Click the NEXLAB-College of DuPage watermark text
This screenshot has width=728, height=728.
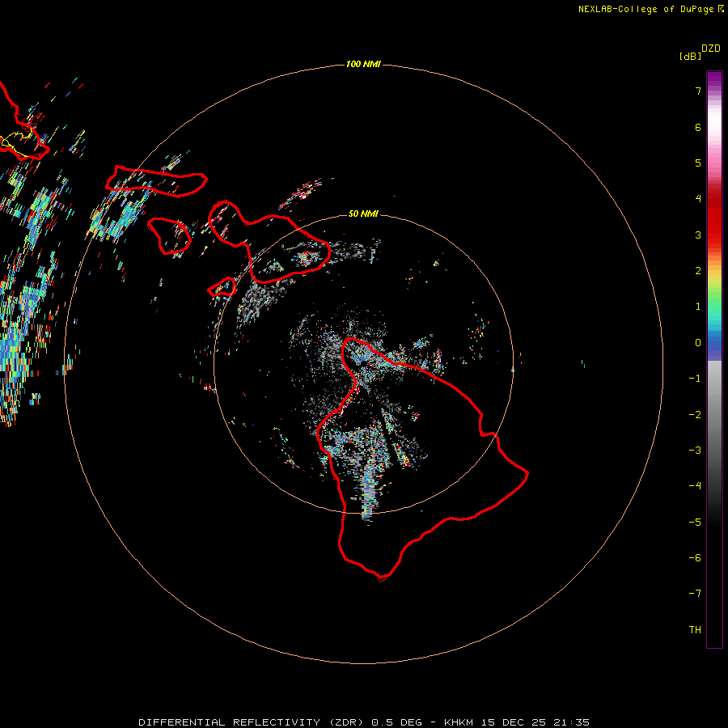pos(651,9)
